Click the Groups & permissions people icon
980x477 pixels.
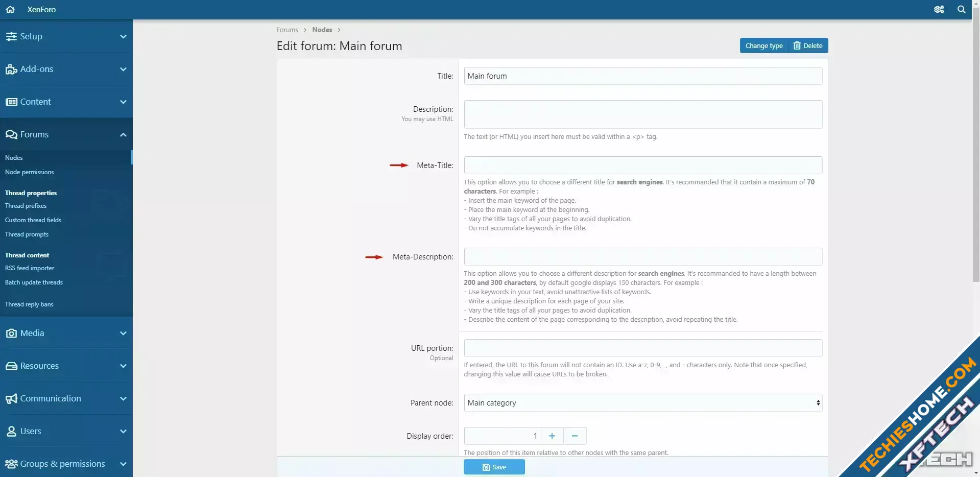pos(11,464)
